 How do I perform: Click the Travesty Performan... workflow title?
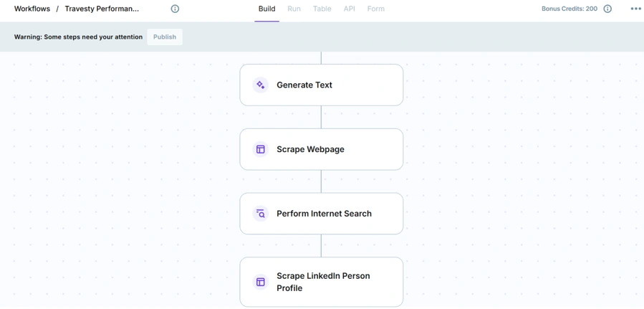[102, 9]
